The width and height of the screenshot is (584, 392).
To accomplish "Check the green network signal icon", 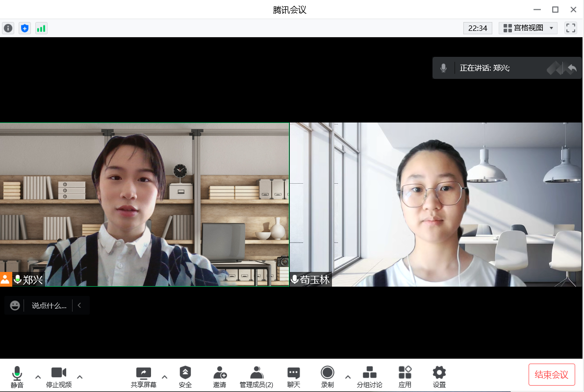I will coord(41,28).
